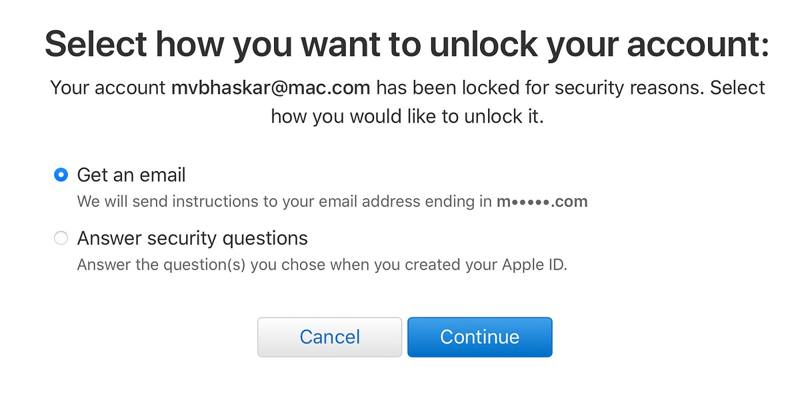Click "how you would like to unlock it" line

point(407,116)
